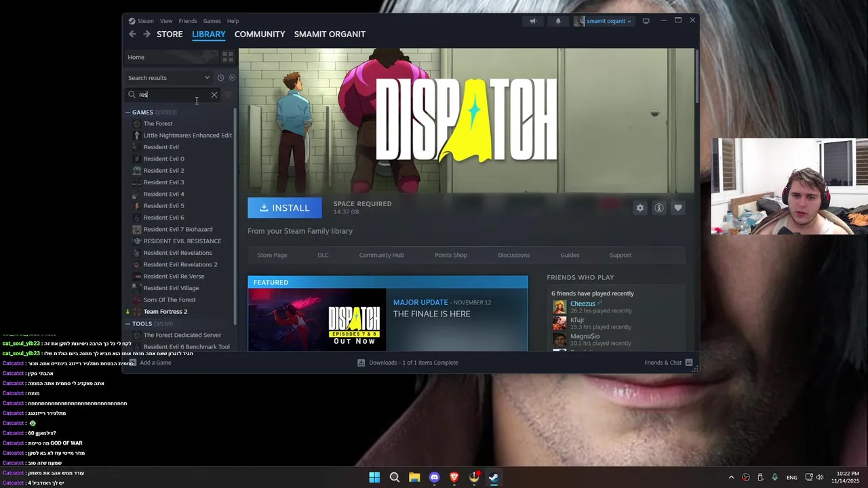Go back with the left arrow
This screenshot has height=488, width=868.
[x=132, y=34]
